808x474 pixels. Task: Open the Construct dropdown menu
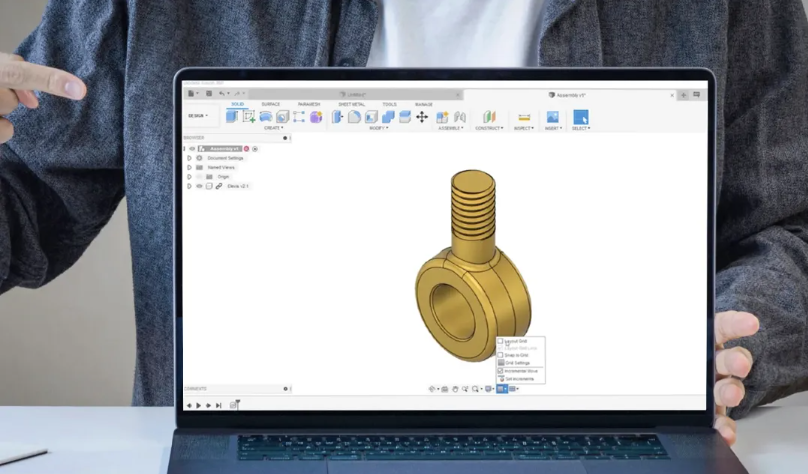pos(489,128)
